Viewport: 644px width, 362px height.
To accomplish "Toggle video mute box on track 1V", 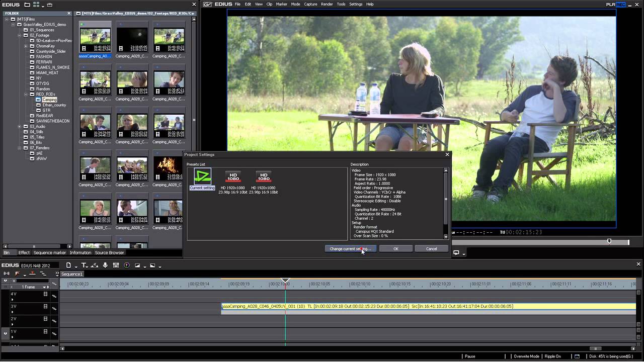I will pyautogui.click(x=45, y=331).
